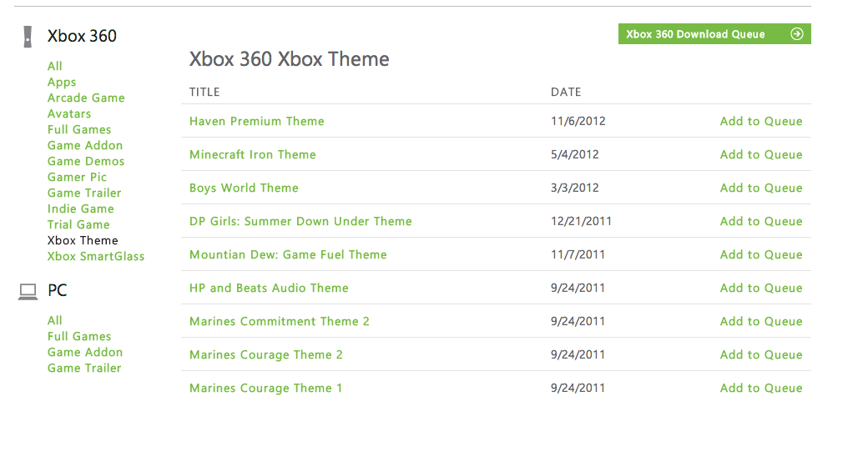View PC Game Trailer category
Viewport: 868px width, 462px height.
(x=84, y=368)
